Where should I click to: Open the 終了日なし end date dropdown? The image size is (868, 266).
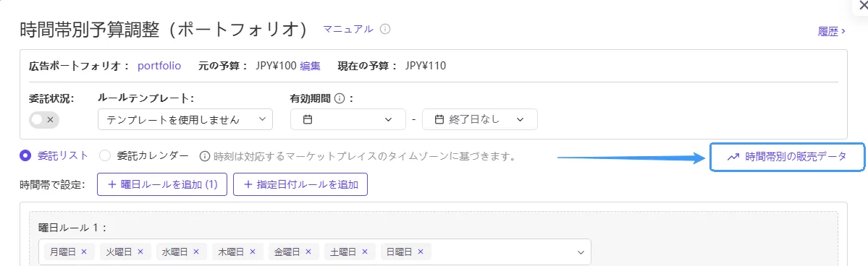click(x=479, y=119)
